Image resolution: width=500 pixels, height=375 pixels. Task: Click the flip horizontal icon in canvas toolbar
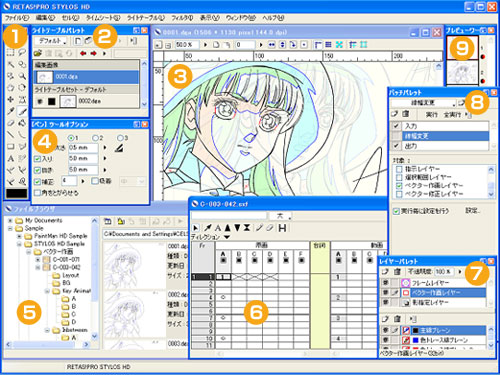[x=272, y=45]
